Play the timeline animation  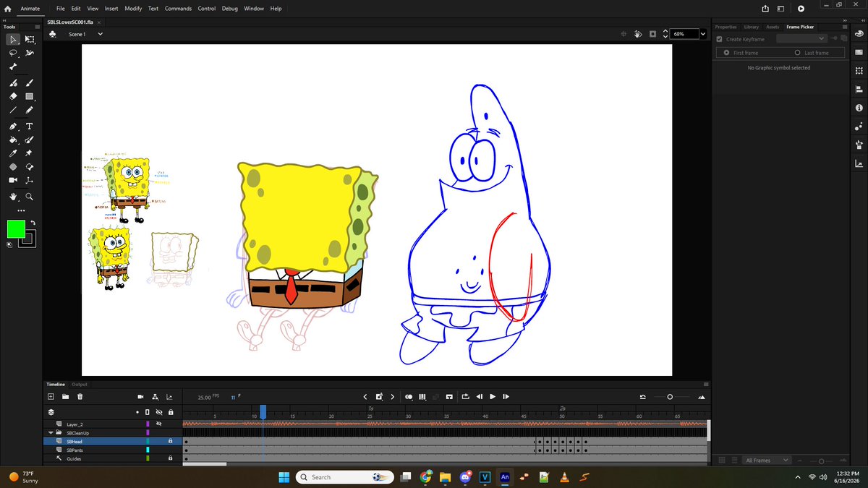tap(493, 396)
